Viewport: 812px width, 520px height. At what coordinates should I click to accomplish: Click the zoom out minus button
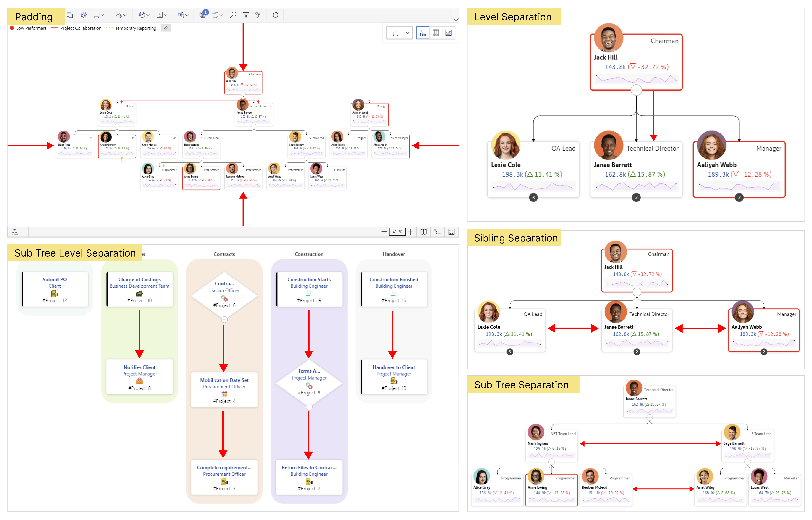click(384, 232)
